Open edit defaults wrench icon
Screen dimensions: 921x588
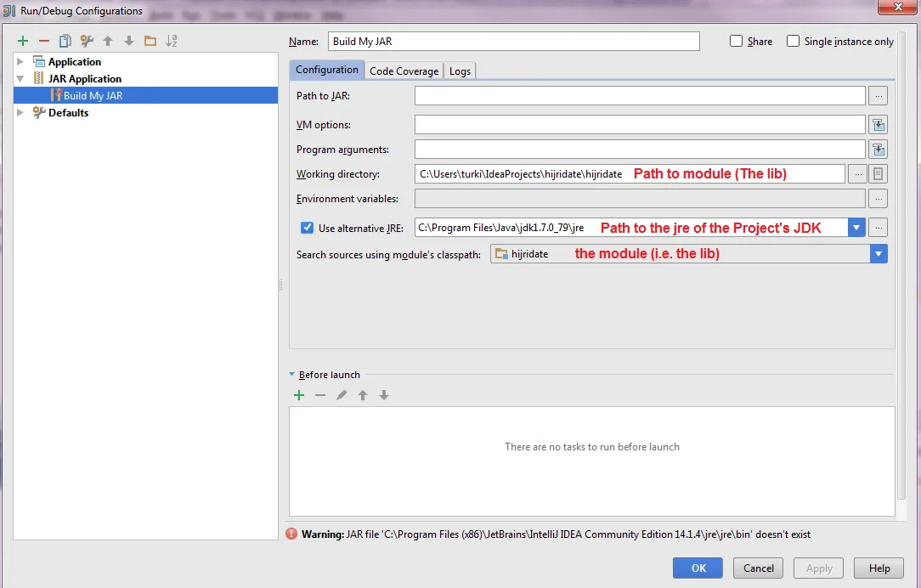pyautogui.click(x=87, y=41)
